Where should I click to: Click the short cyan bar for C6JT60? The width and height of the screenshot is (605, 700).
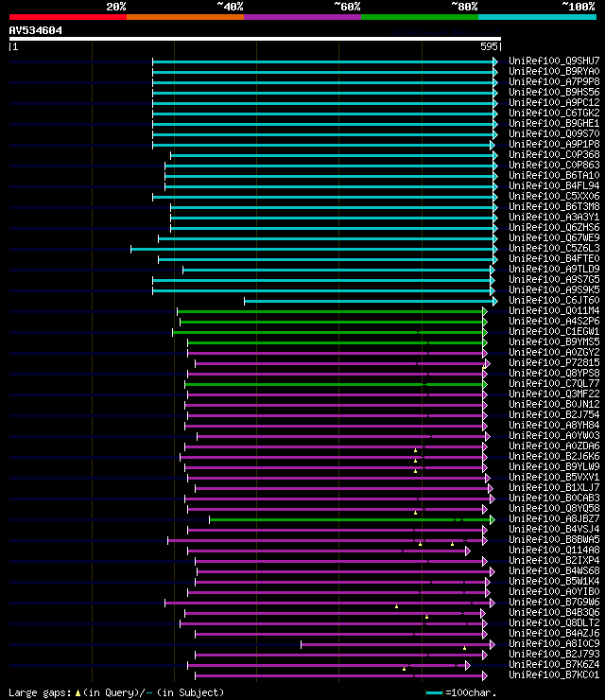pos(371,302)
